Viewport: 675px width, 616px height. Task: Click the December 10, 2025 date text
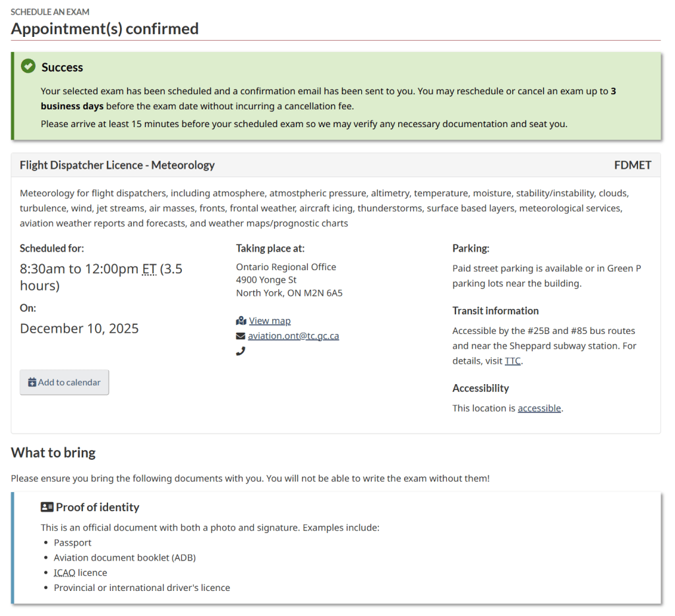79,329
